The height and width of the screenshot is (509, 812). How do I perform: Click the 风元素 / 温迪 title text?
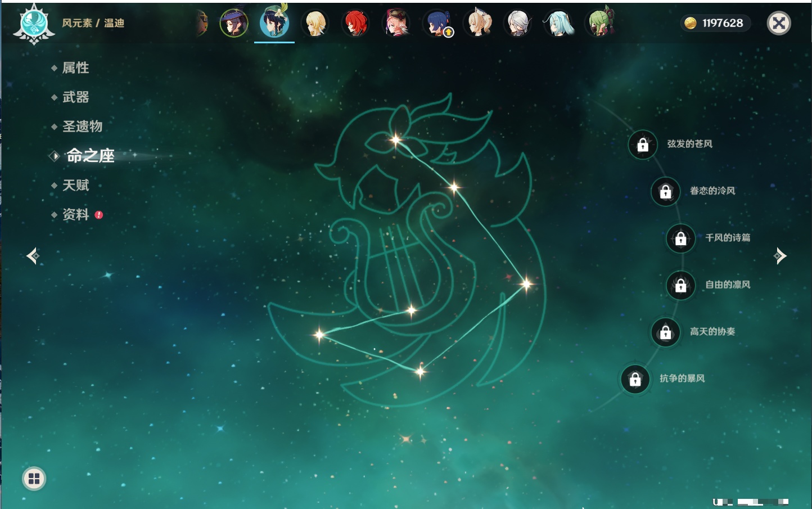[x=93, y=23]
